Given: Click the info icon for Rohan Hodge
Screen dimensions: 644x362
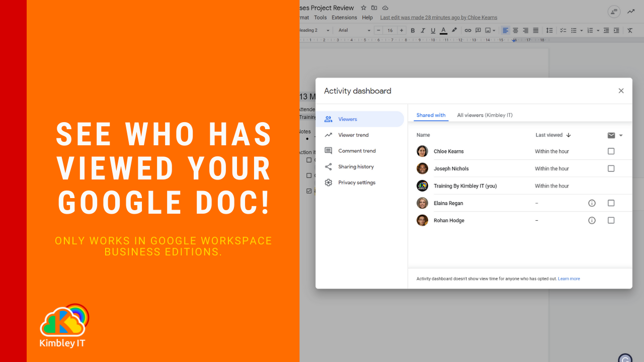Looking at the screenshot, I should (592, 220).
